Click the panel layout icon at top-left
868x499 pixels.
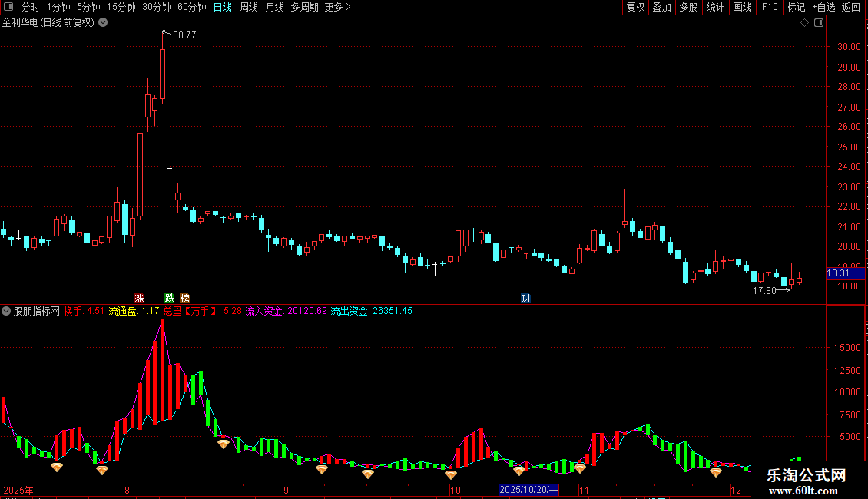click(8, 7)
